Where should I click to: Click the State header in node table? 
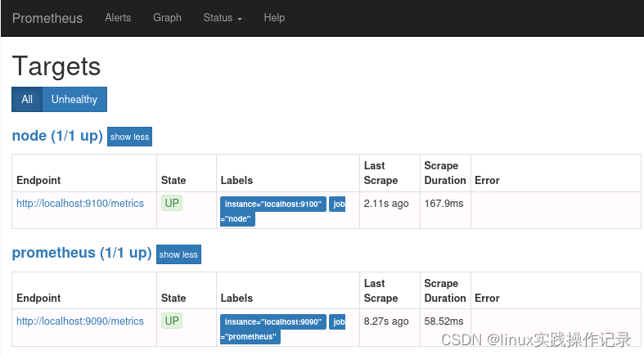[173, 180]
